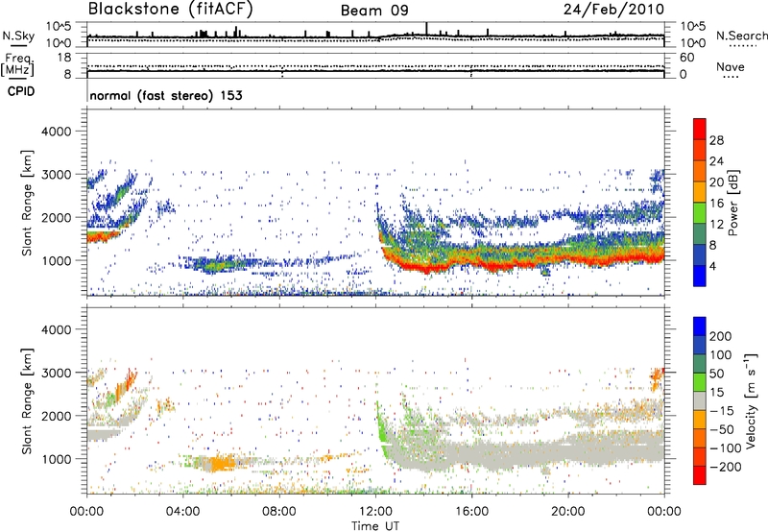Click the Slant Range label of power panel
768x532 pixels.
pyautogui.click(x=27, y=203)
